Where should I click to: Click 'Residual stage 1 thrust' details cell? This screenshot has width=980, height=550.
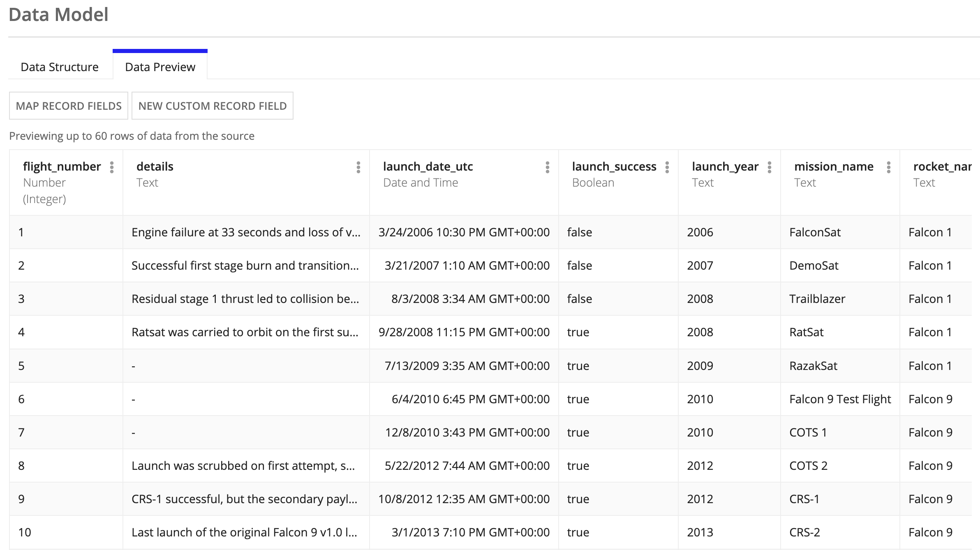click(246, 299)
